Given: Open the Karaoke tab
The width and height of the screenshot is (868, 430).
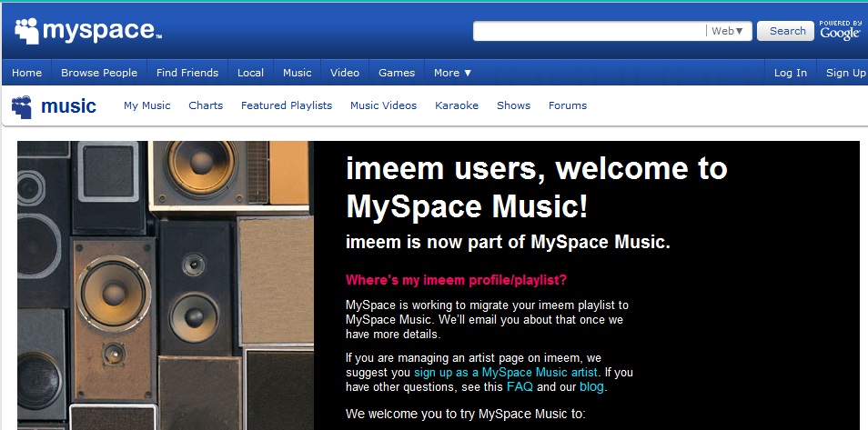Looking at the screenshot, I should pyautogui.click(x=456, y=105).
